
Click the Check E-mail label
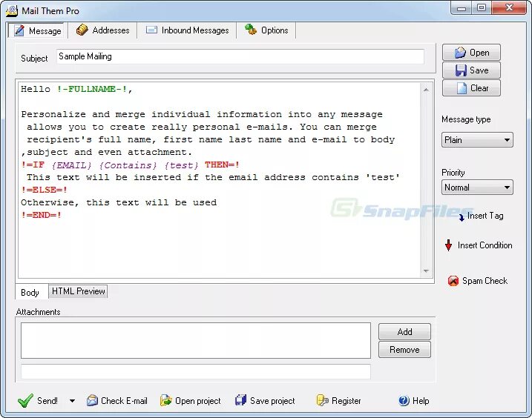click(x=124, y=401)
